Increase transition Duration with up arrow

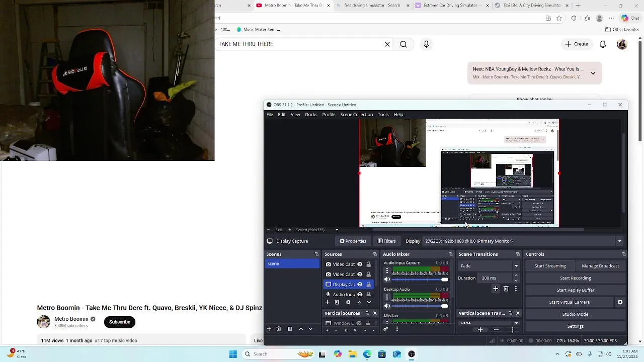click(516, 276)
